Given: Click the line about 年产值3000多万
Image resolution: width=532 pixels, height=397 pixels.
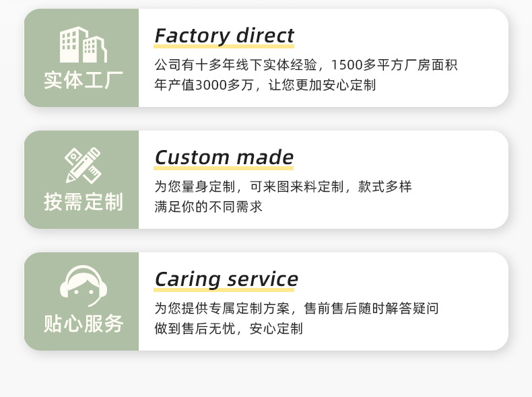Looking at the screenshot, I should 265,85.
